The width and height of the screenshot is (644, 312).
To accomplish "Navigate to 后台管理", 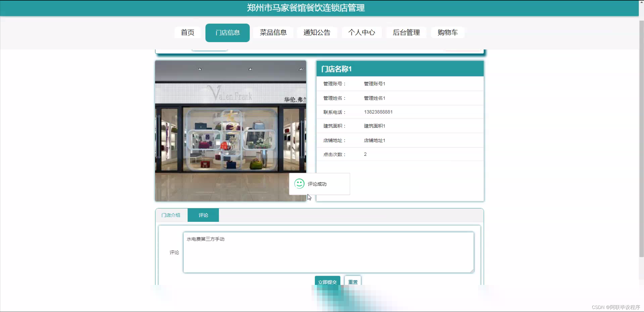I will click(x=406, y=32).
